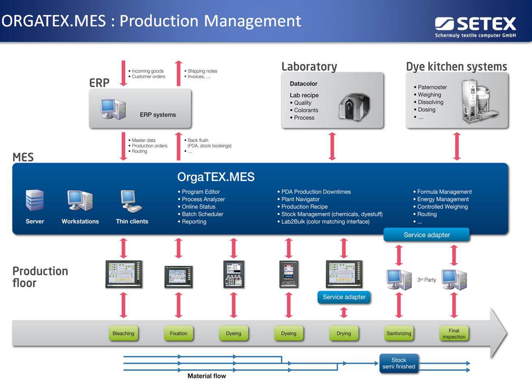532x392 pixels.
Task: Select the controller panel above Bleaching
Action: click(x=124, y=274)
